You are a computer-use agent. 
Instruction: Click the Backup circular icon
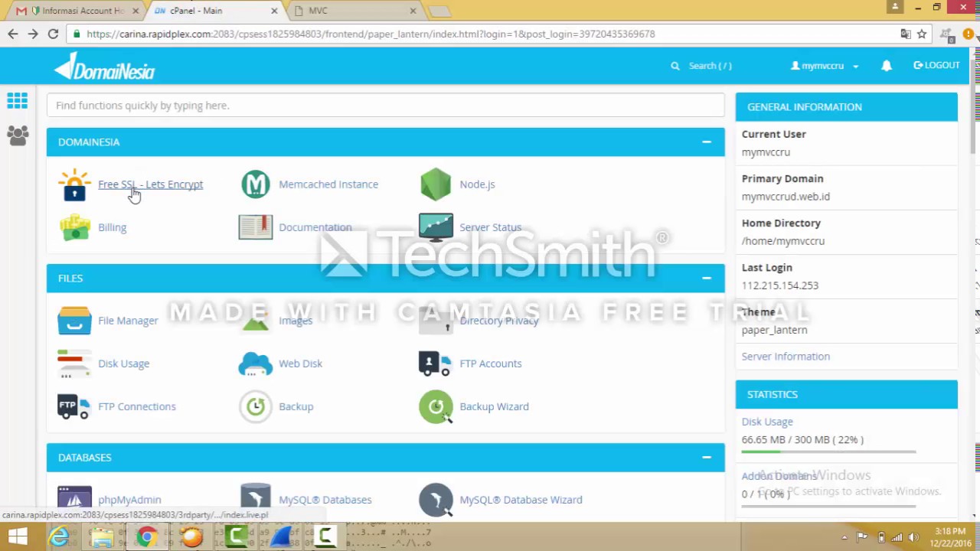(x=256, y=406)
